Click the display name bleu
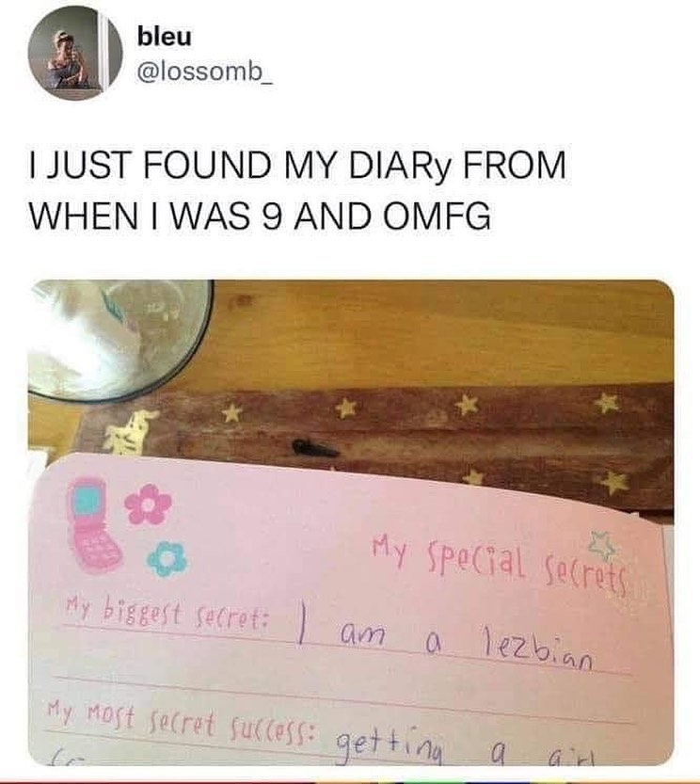This screenshot has width=700, height=784. (x=165, y=37)
